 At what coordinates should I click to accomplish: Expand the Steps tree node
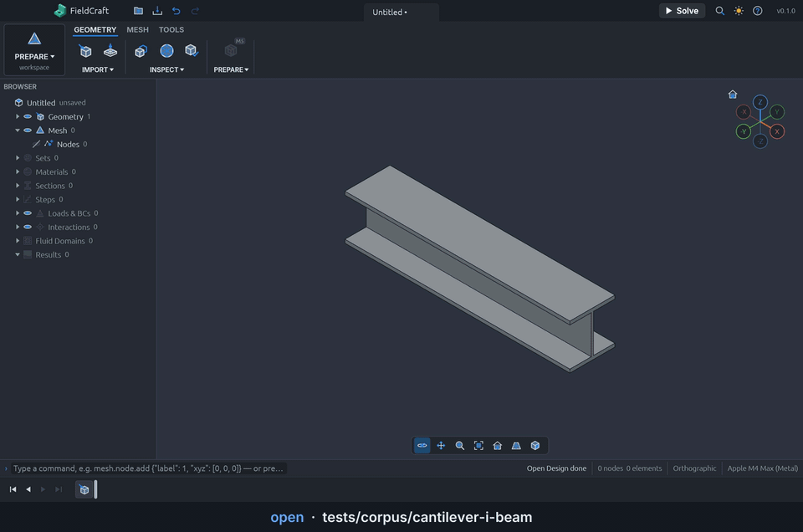point(18,199)
